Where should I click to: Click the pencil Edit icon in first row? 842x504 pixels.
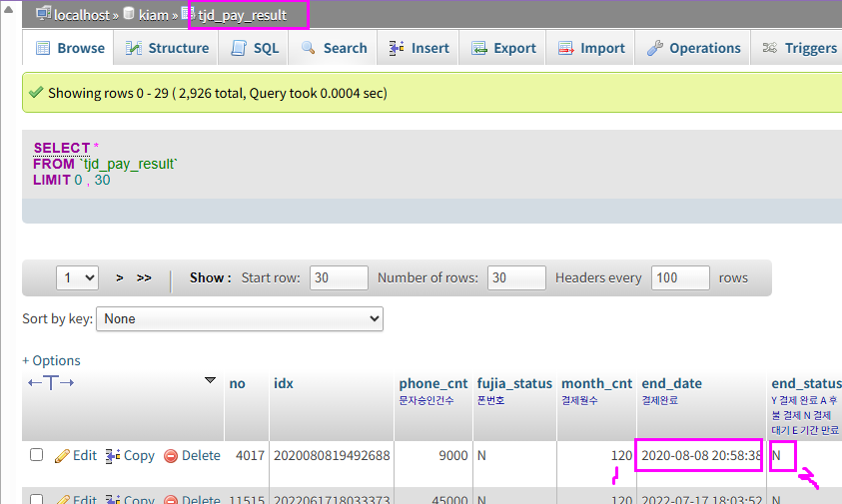click(x=61, y=456)
